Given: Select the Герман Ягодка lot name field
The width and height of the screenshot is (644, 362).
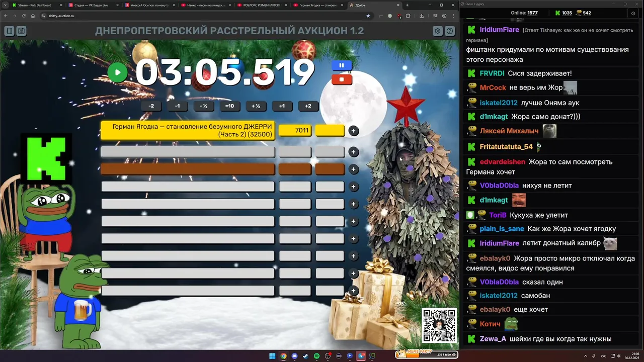Looking at the screenshot, I should [x=188, y=131].
